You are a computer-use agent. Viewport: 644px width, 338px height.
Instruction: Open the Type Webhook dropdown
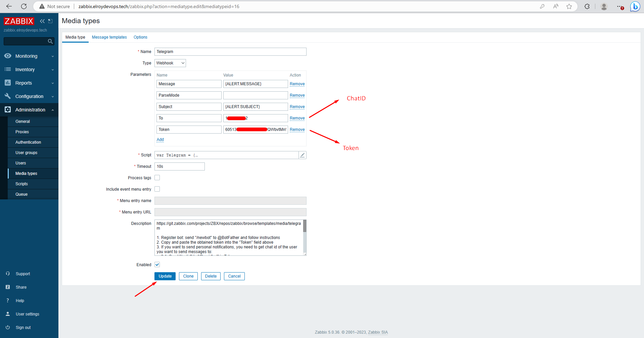coord(170,63)
